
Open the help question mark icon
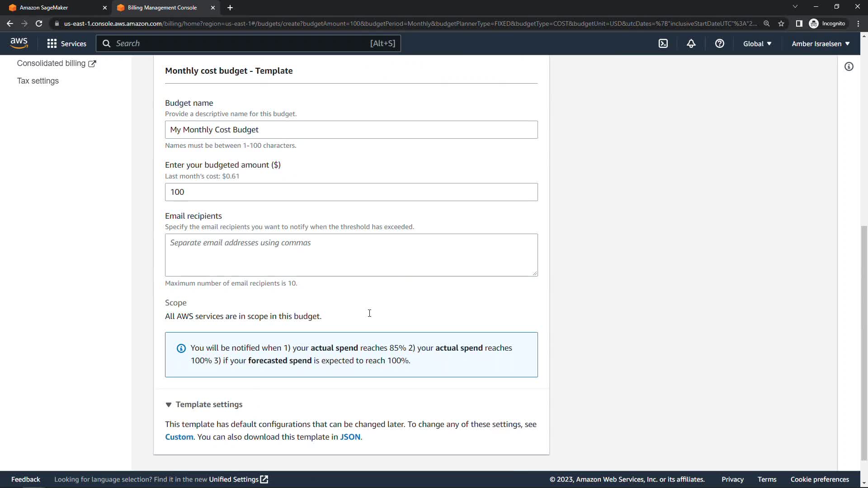coord(720,44)
